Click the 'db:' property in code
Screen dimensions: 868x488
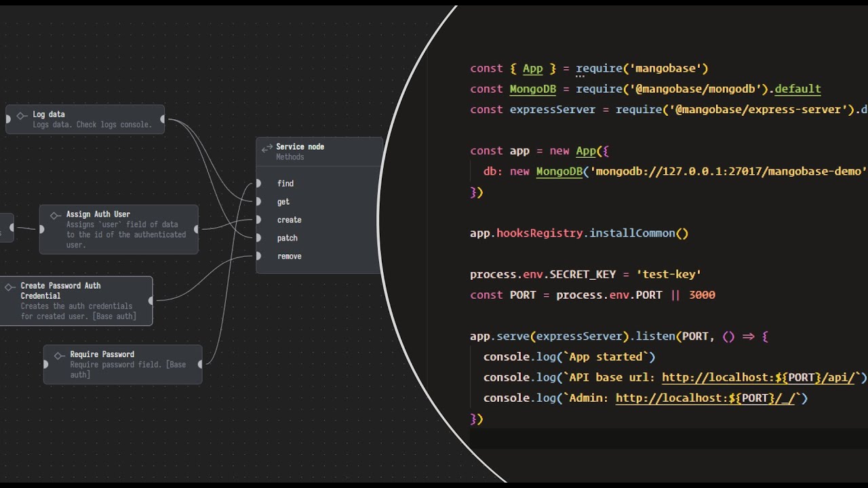[493, 171]
